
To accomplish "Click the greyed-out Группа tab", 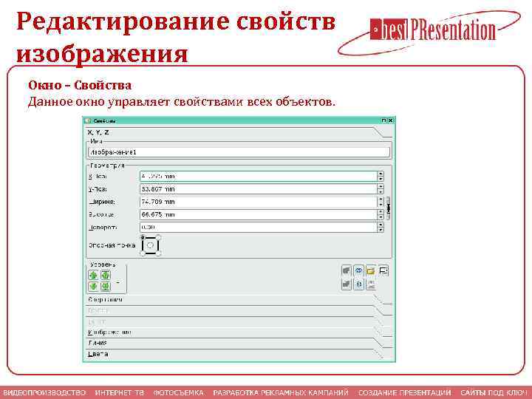I will pos(239,310).
